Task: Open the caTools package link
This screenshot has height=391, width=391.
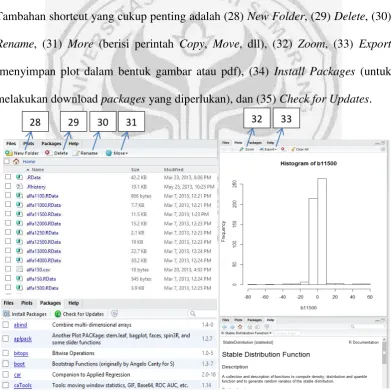Action: [23, 386]
